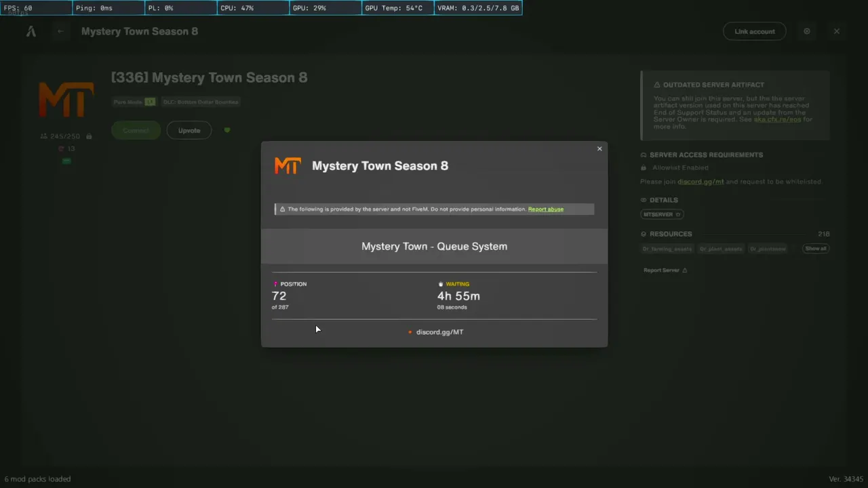Click the orange dot beside discord.gg/MT

click(410, 332)
